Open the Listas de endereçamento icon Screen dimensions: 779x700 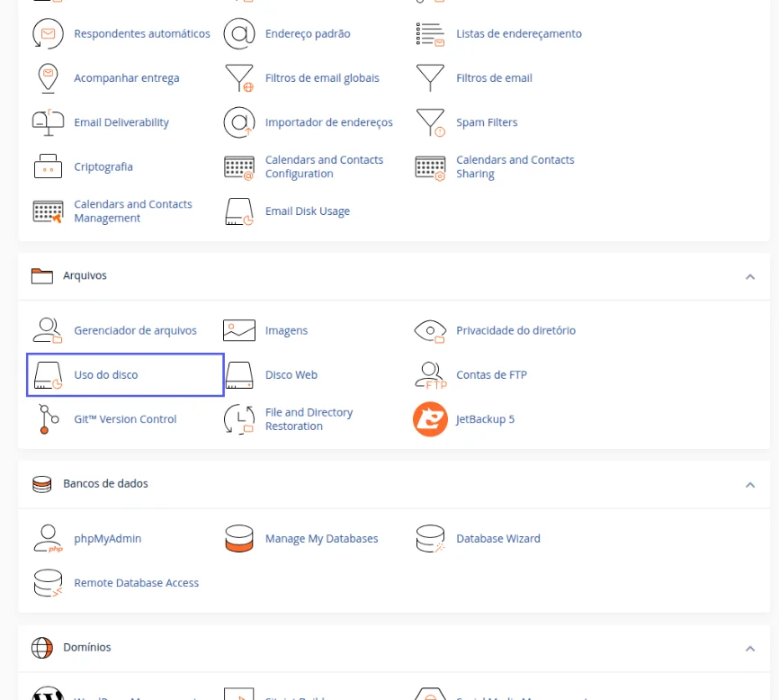click(430, 34)
